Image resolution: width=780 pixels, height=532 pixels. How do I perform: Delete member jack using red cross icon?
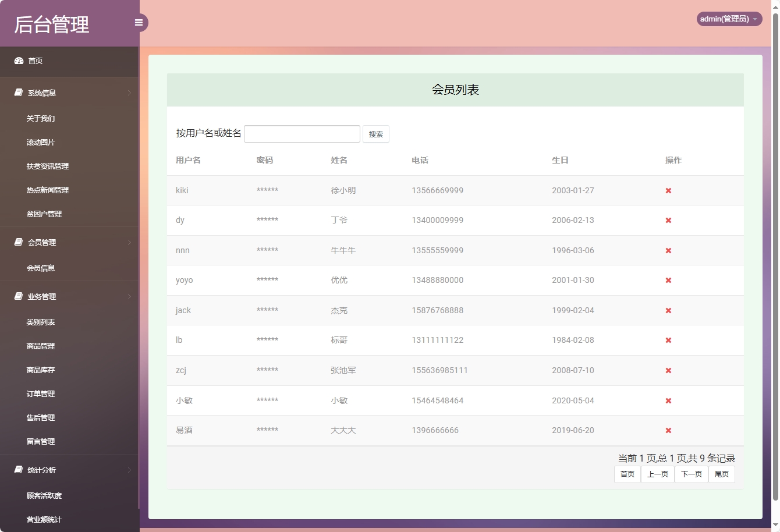coord(668,310)
